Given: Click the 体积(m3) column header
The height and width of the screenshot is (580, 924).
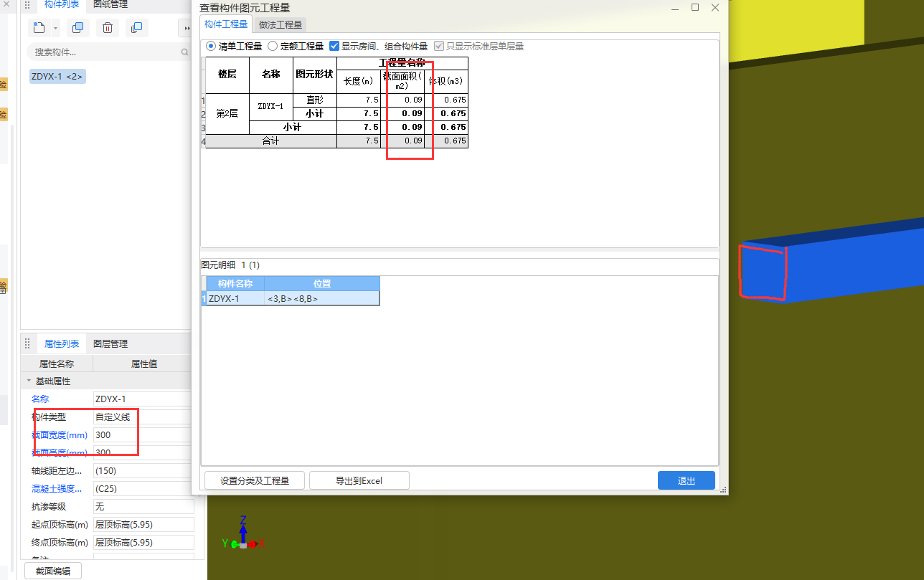Looking at the screenshot, I should [x=445, y=81].
